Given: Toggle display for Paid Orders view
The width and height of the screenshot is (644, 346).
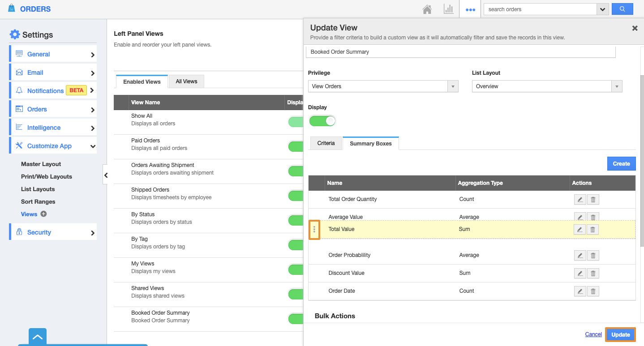Looking at the screenshot, I should click(x=296, y=146).
